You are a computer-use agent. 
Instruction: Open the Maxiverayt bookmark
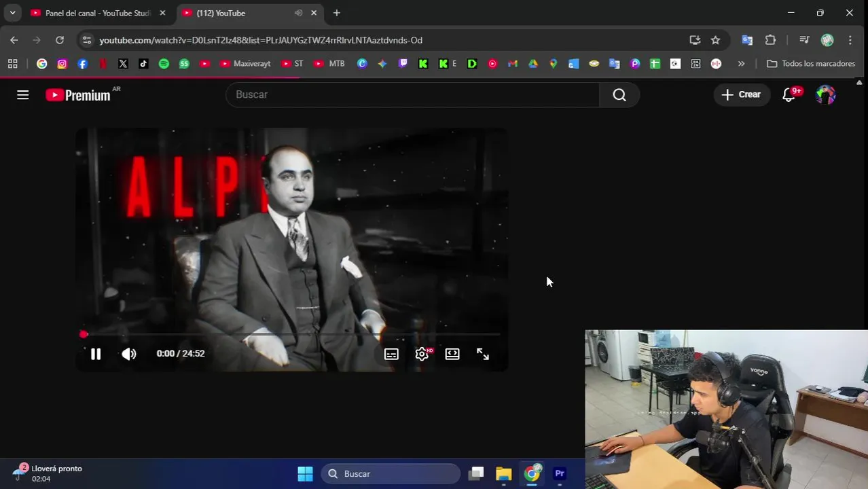245,63
